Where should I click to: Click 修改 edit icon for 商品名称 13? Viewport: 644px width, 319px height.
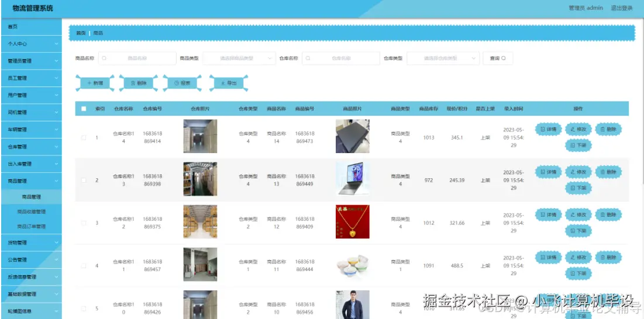(x=573, y=172)
